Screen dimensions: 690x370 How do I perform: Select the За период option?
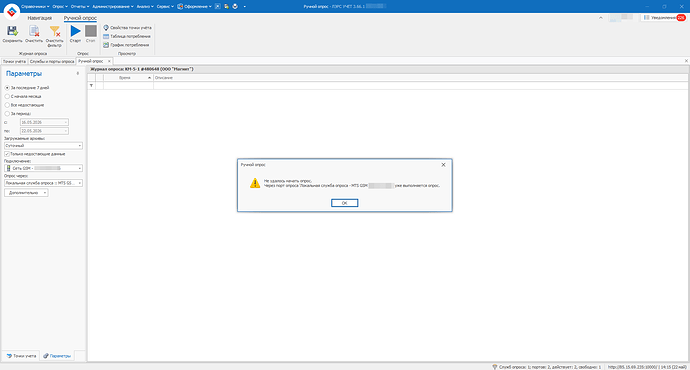pos(18,114)
